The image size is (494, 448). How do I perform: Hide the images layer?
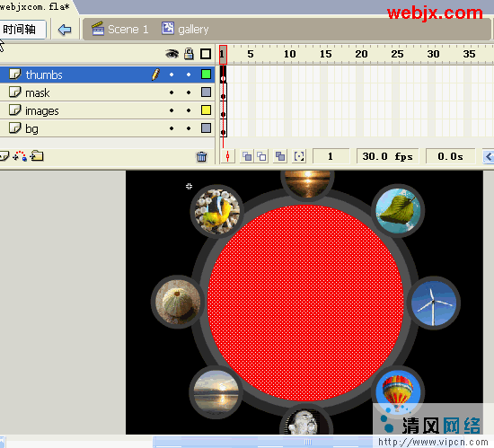tap(172, 110)
